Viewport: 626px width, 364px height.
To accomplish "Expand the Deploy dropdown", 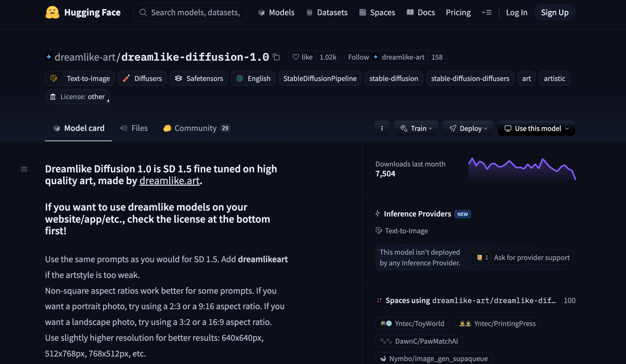I will pyautogui.click(x=468, y=128).
